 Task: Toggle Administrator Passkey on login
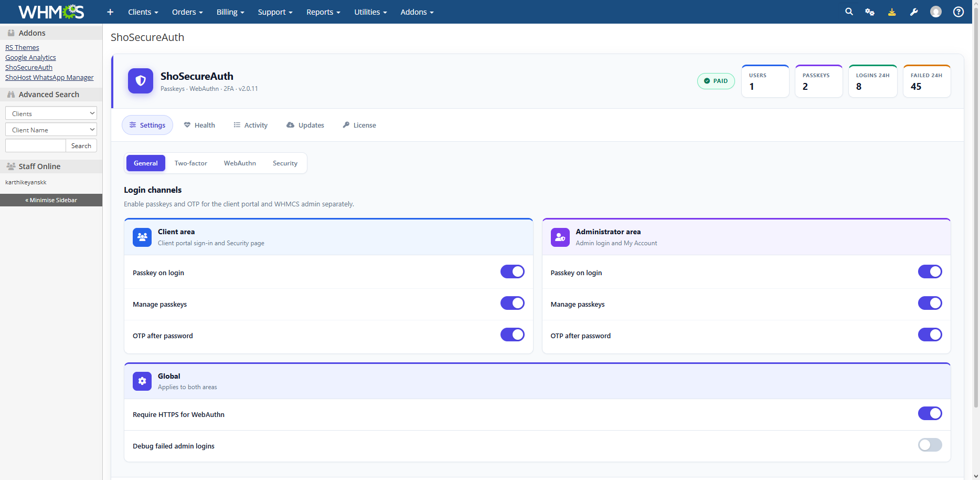930,272
